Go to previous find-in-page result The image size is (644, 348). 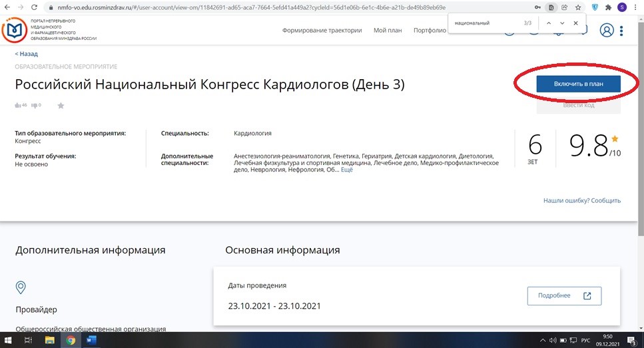point(549,23)
